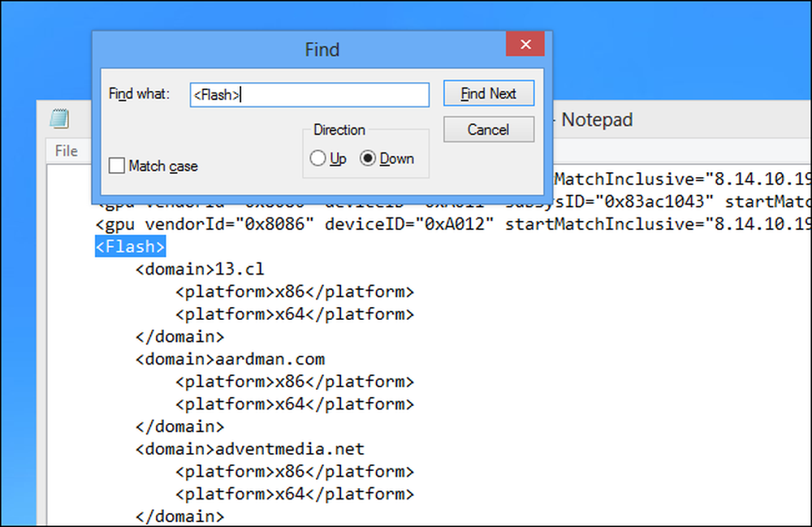Close the Find dialog

pos(525,45)
